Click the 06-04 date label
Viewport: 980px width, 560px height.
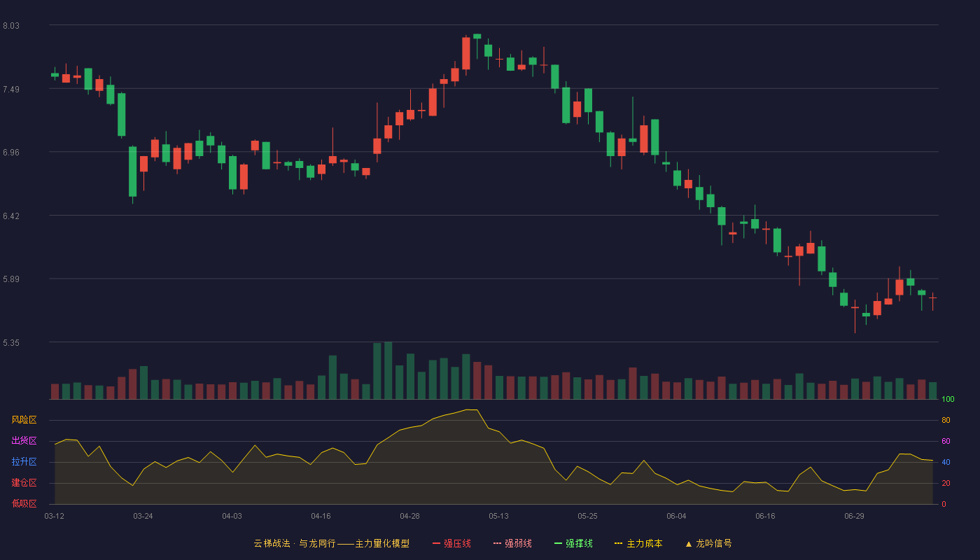(676, 516)
